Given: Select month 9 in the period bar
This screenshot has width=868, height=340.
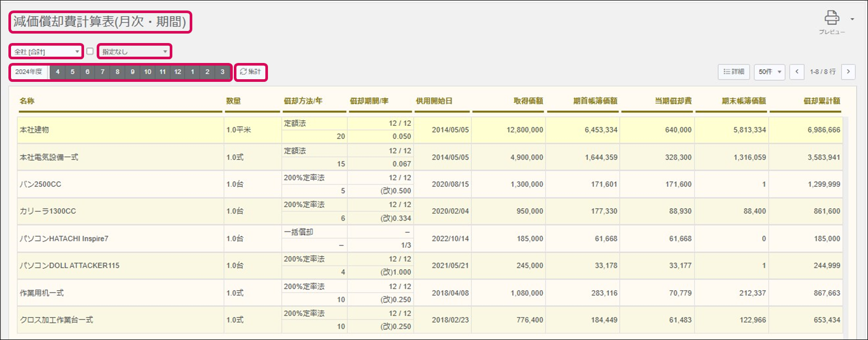Looking at the screenshot, I should (132, 72).
